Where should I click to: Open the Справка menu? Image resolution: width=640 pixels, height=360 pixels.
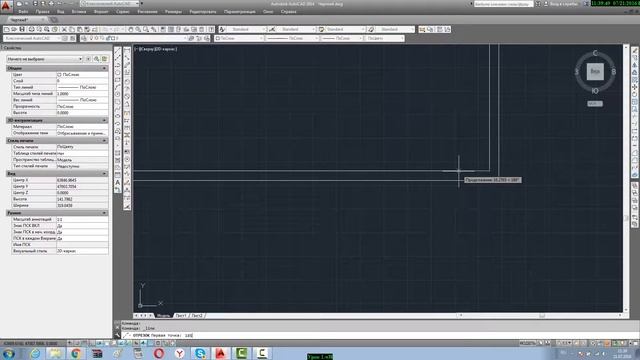point(289,12)
